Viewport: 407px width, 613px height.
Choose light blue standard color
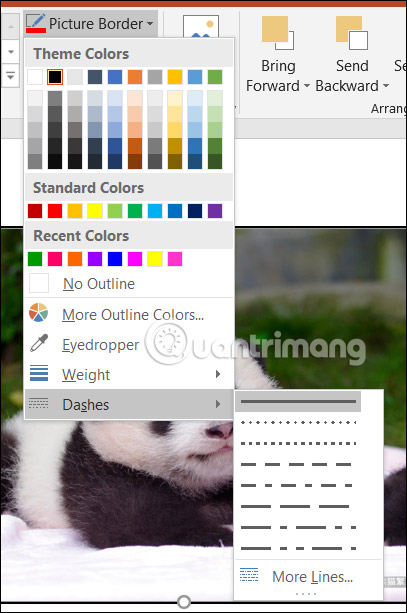[x=155, y=211]
